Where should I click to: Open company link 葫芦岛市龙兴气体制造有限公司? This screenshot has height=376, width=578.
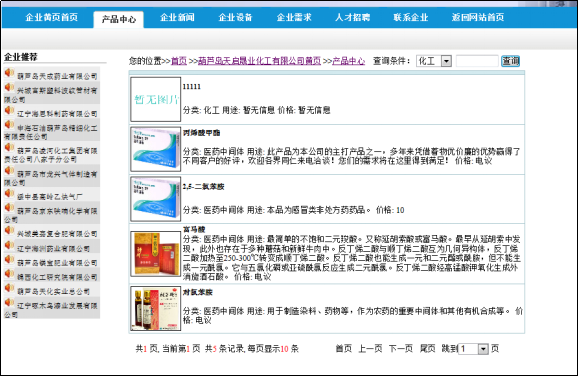(x=51, y=178)
